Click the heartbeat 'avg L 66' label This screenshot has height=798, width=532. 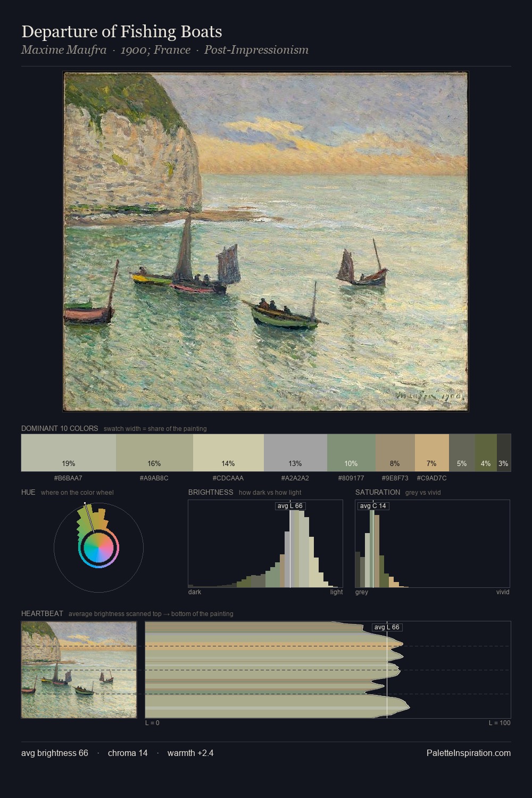click(x=387, y=627)
